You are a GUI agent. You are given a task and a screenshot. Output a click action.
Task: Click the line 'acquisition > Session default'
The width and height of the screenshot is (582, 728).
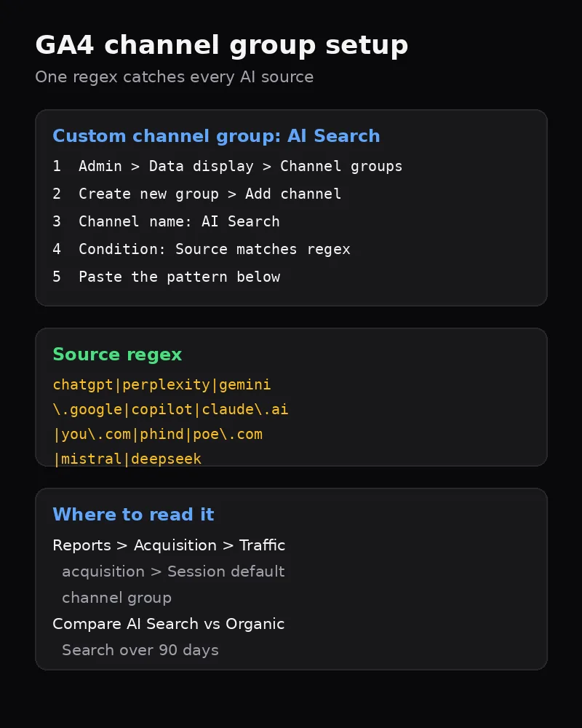tap(173, 571)
